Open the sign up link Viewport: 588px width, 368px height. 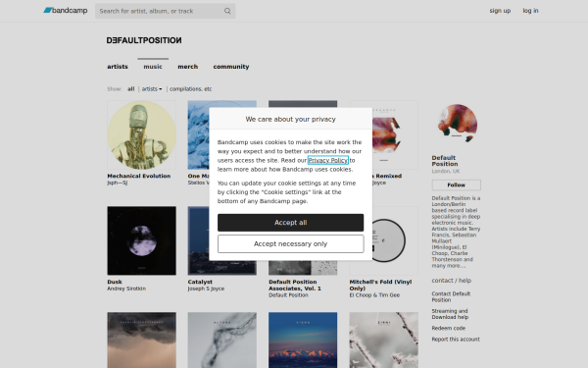click(x=500, y=11)
